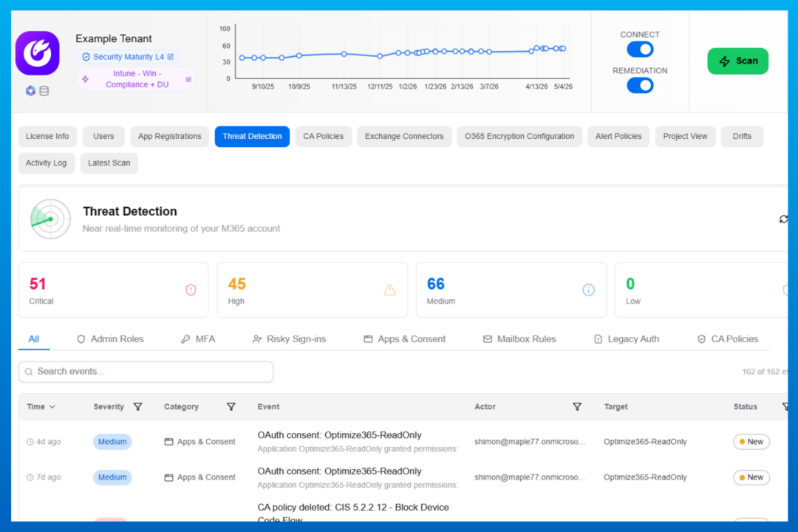Toggle the REMEDIATION switch
Image resolution: width=798 pixels, height=532 pixels.
(640, 86)
